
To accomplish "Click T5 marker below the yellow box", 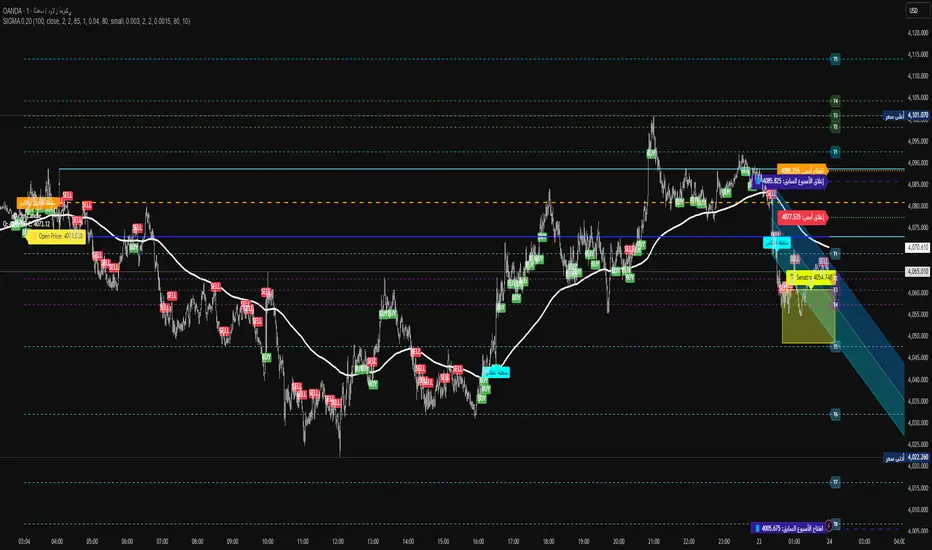I will pos(835,347).
